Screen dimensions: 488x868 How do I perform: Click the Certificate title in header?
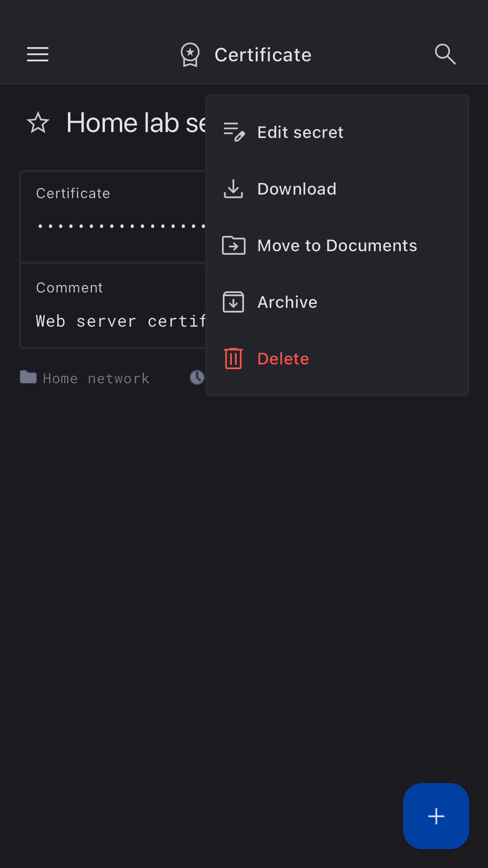(263, 55)
